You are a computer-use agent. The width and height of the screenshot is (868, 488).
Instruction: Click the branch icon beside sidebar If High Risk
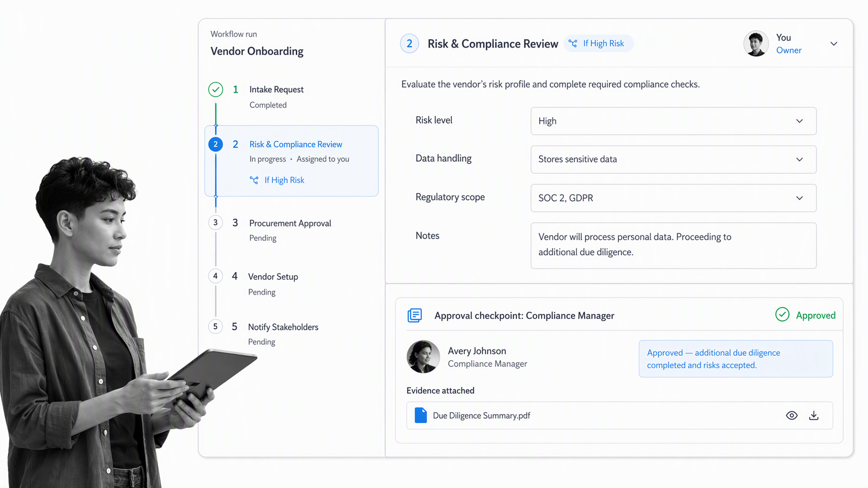pyautogui.click(x=254, y=180)
